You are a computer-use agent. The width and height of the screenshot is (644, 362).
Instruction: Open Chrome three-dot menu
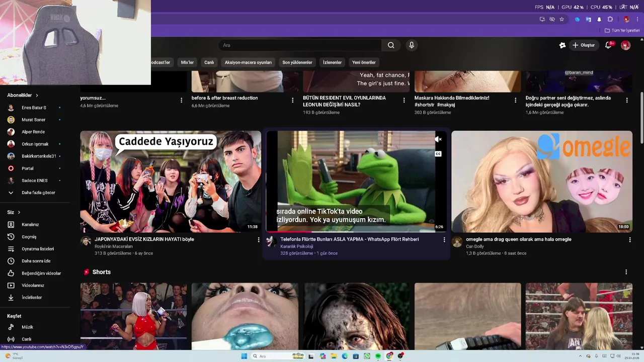click(637, 19)
